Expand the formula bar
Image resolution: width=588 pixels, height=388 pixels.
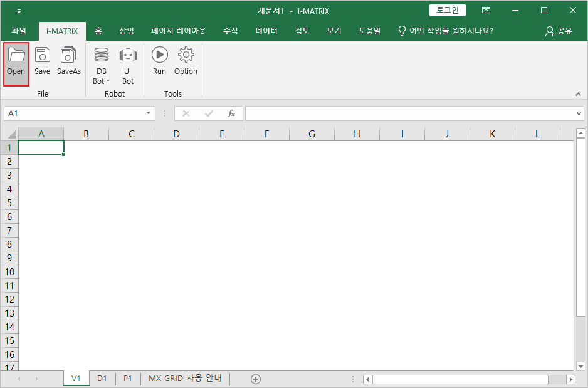click(579, 113)
